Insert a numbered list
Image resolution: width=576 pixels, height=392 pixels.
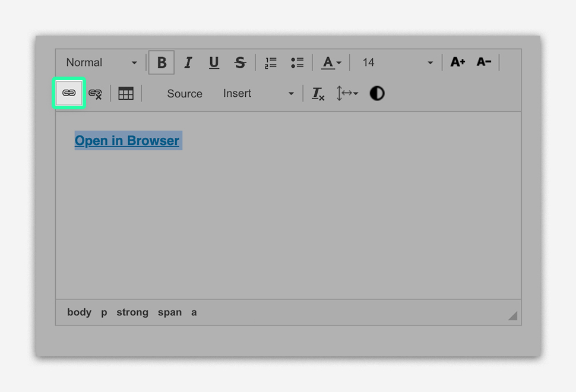tap(271, 62)
